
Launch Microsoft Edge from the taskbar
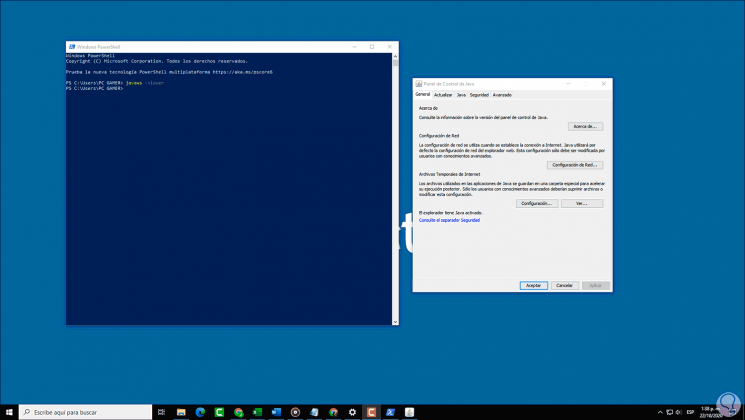pyautogui.click(x=200, y=412)
